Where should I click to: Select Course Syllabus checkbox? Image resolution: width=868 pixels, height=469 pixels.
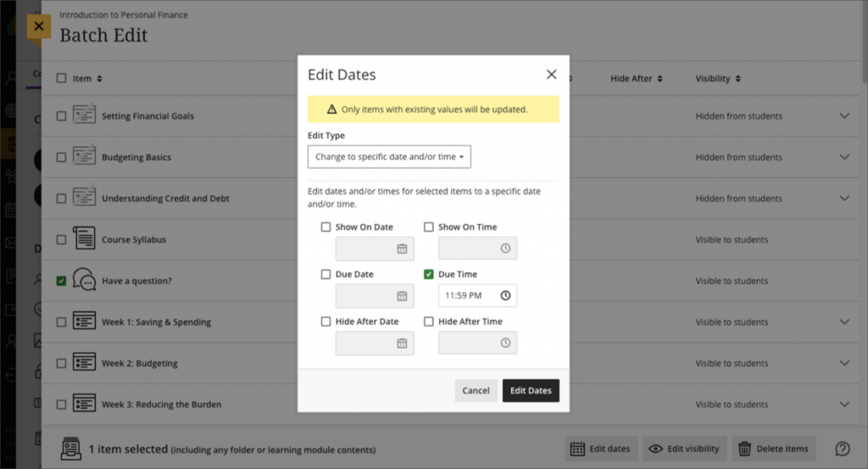coord(61,240)
